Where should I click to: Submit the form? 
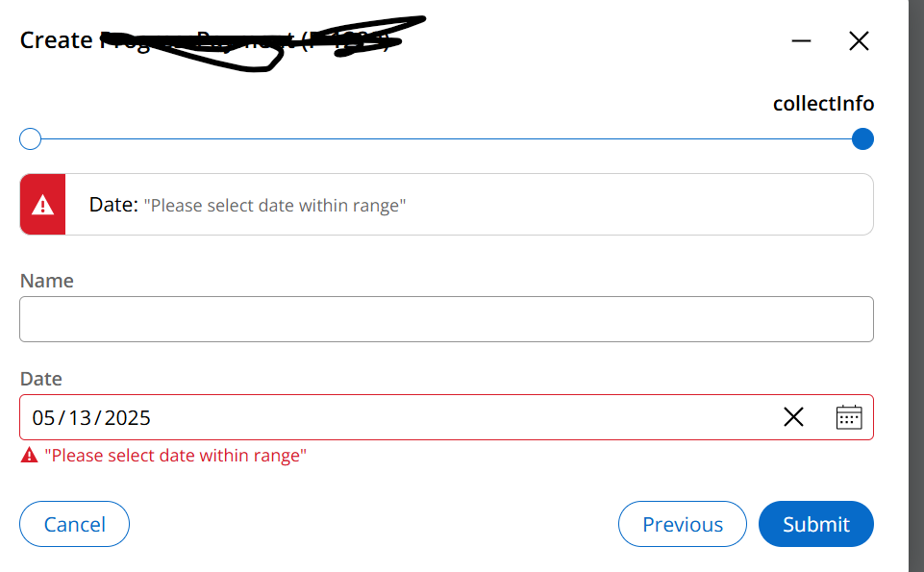point(815,524)
